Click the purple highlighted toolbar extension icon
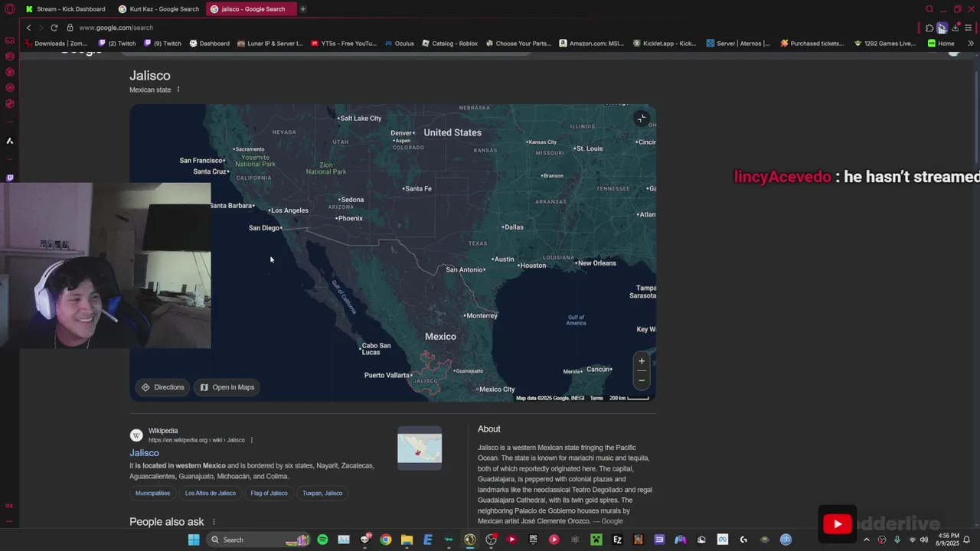980x551 pixels. tap(942, 28)
